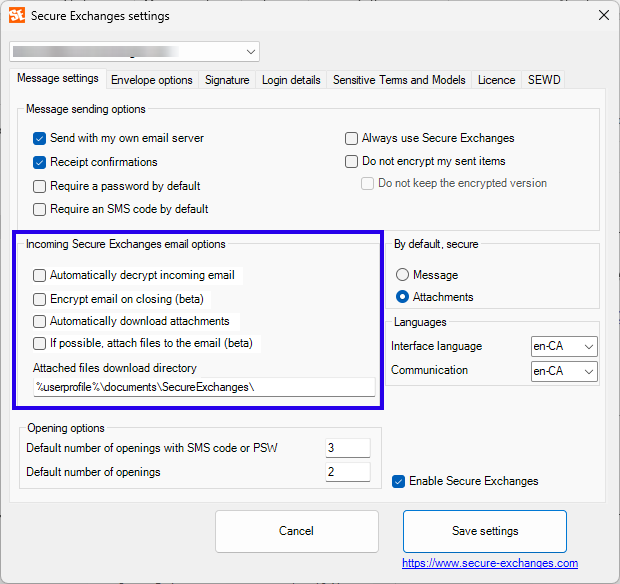Screen dimensions: 620x584
Task: Click the Attached files download directory field
Action: [204, 387]
